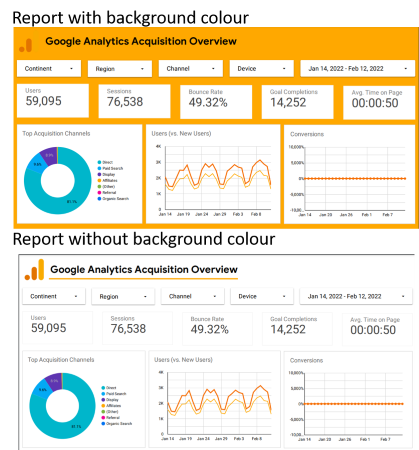
Task: Click the Users (vs. New Users) chart title in the orange report
Action: 181,134
